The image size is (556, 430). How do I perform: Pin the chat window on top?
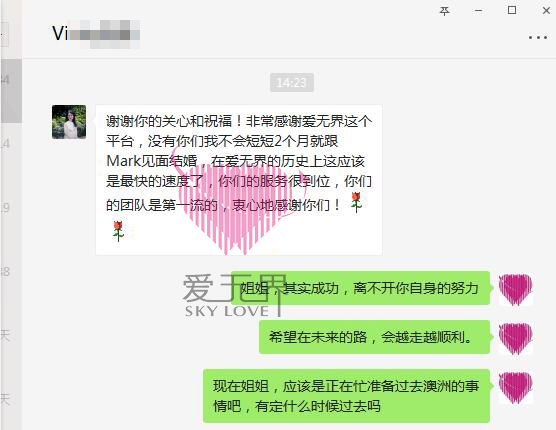[x=444, y=11]
